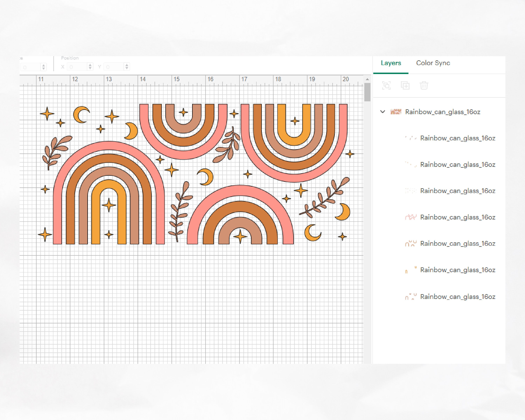Click the Duplicate layer icon

point(405,85)
